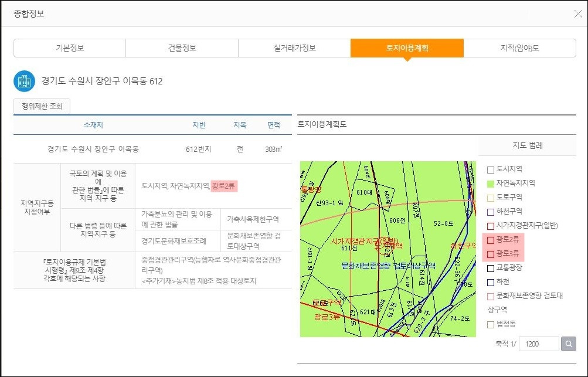588x377 pixels.
Task: Open the 지적(임야)도 tab
Action: point(520,48)
